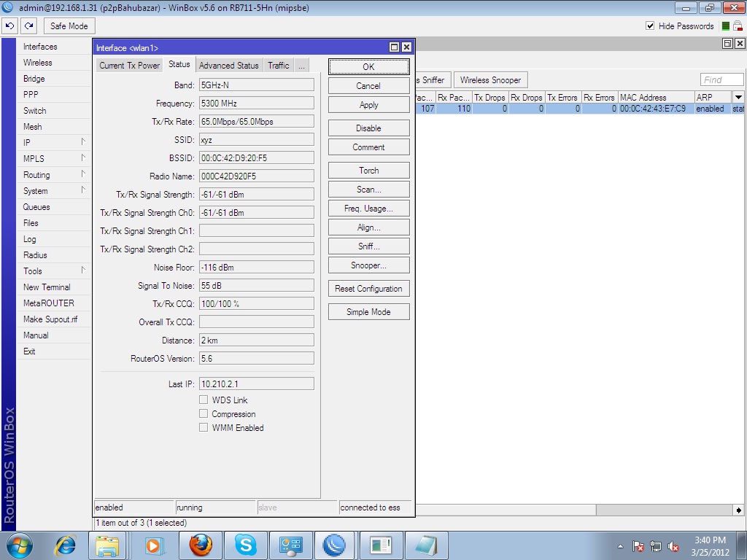The image size is (747, 560).
Task: Open the overflow tab menu on the wlan1 dialog
Action: pos(301,65)
